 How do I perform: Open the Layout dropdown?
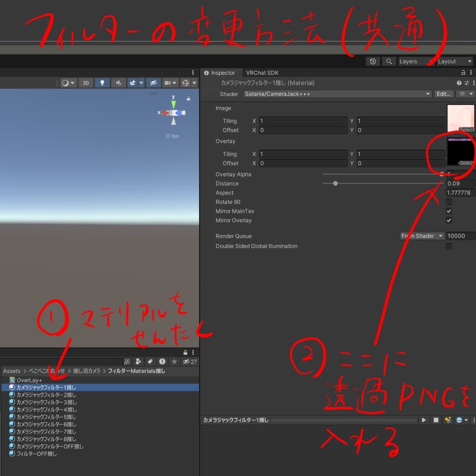coord(455,61)
